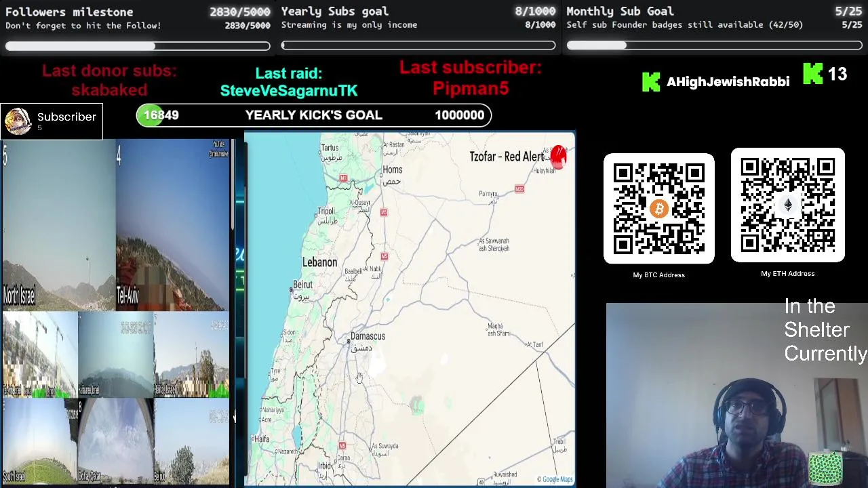Click the Yearly Subs goal progress bar
Image resolution: width=868 pixels, height=488 pixels.
[418, 46]
